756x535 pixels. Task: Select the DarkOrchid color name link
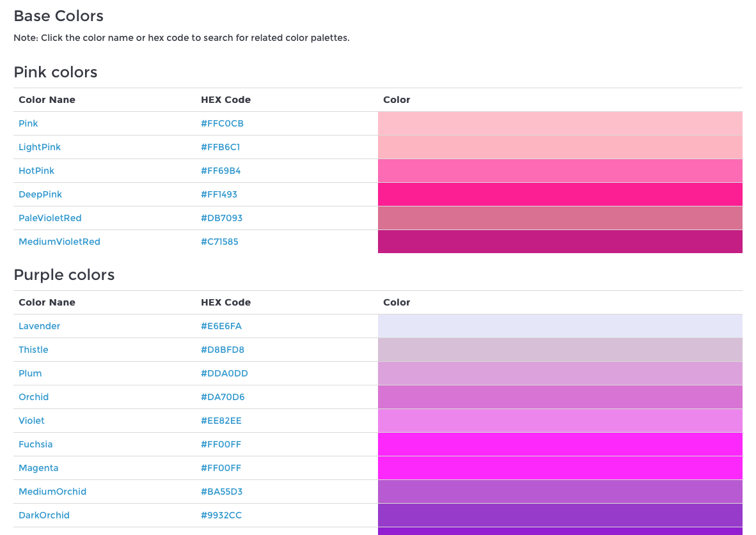click(x=44, y=515)
